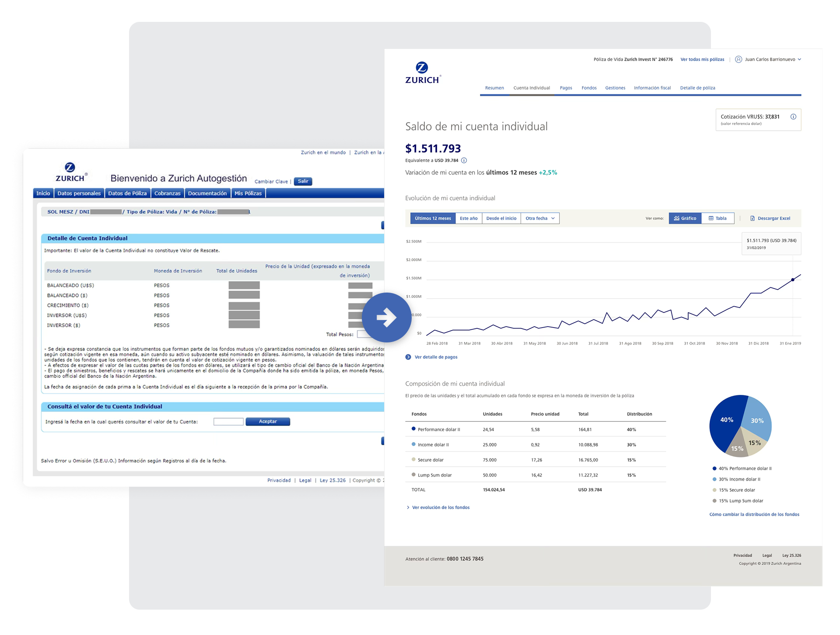
Task: Open the Resumen tab
Action: click(x=494, y=88)
